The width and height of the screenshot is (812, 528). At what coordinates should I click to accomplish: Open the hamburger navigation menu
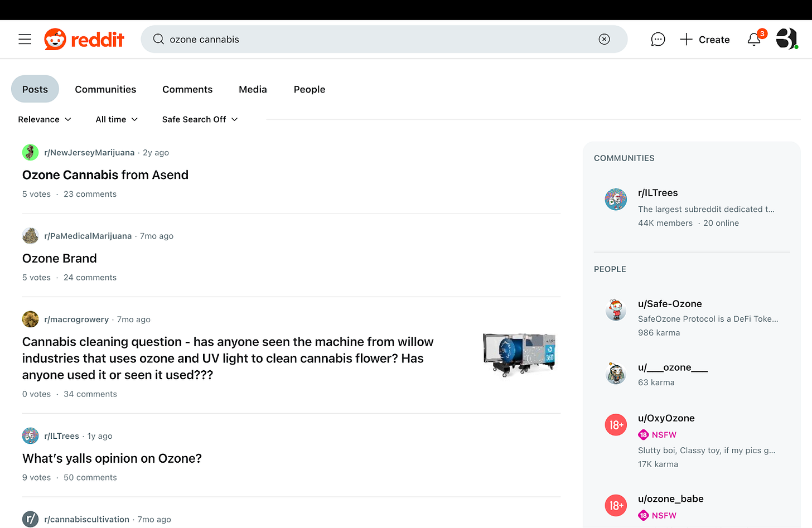click(25, 39)
